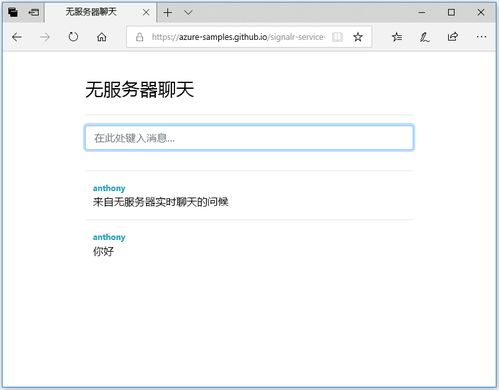Open the tabs you've set aside icon
Screen dimensions: 499x390
click(13, 13)
